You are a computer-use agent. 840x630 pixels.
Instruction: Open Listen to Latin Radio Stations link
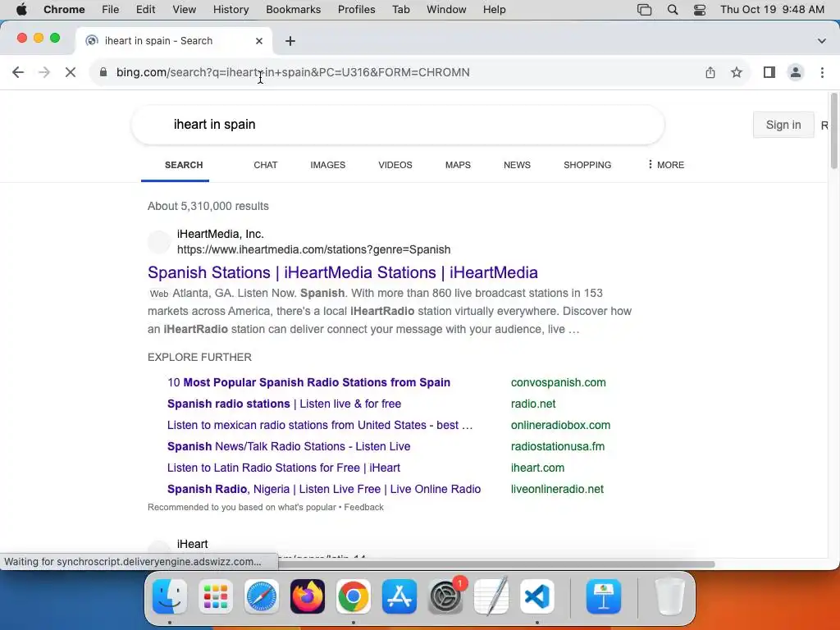pyautogui.click(x=283, y=468)
